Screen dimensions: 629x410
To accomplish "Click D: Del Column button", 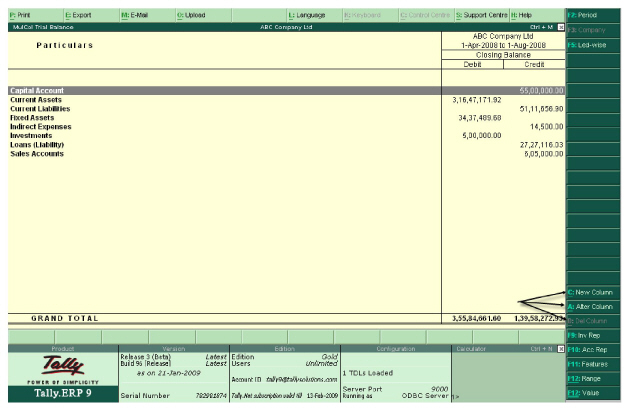I will coord(593,321).
